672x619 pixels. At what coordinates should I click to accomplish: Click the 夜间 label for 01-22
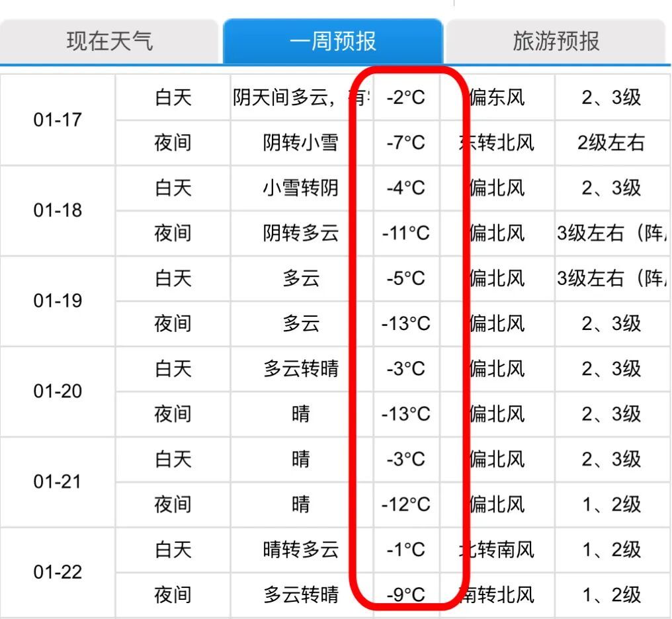(173, 595)
